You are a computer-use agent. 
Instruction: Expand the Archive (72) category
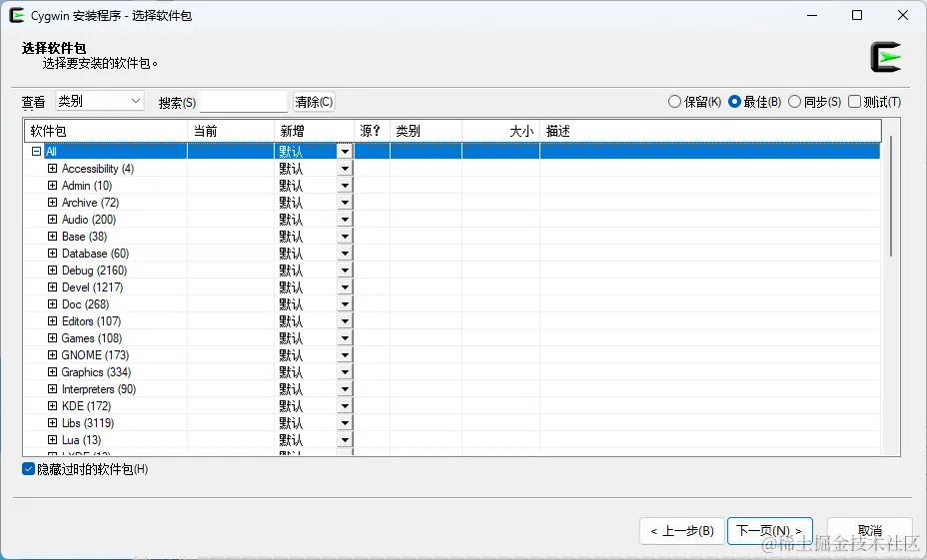(53, 202)
